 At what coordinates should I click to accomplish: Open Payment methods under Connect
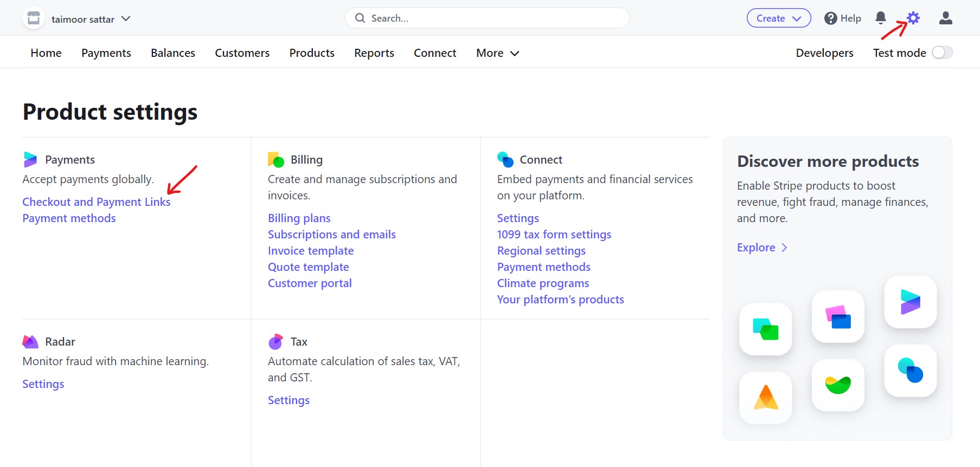click(544, 267)
